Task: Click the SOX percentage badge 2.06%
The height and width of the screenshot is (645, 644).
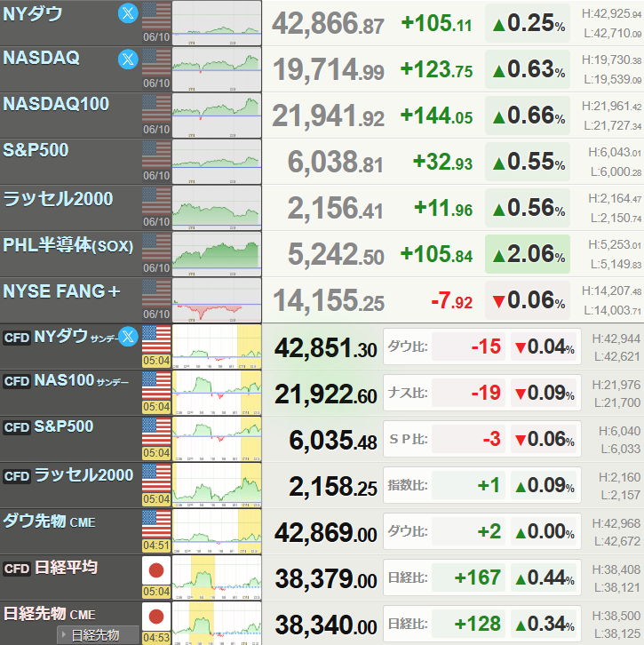Action: [x=528, y=254]
